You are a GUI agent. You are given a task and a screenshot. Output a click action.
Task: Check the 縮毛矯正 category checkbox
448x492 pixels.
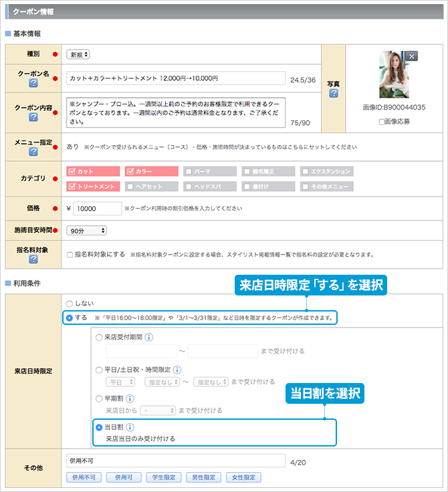(x=247, y=172)
